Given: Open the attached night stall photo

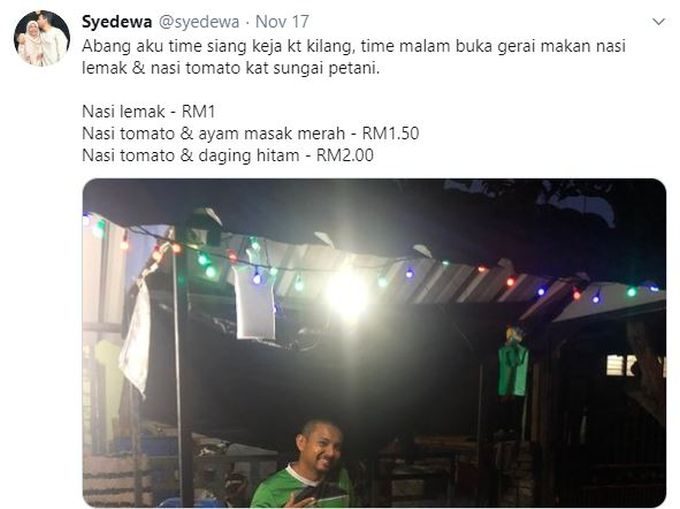Looking at the screenshot, I should click(x=374, y=343).
